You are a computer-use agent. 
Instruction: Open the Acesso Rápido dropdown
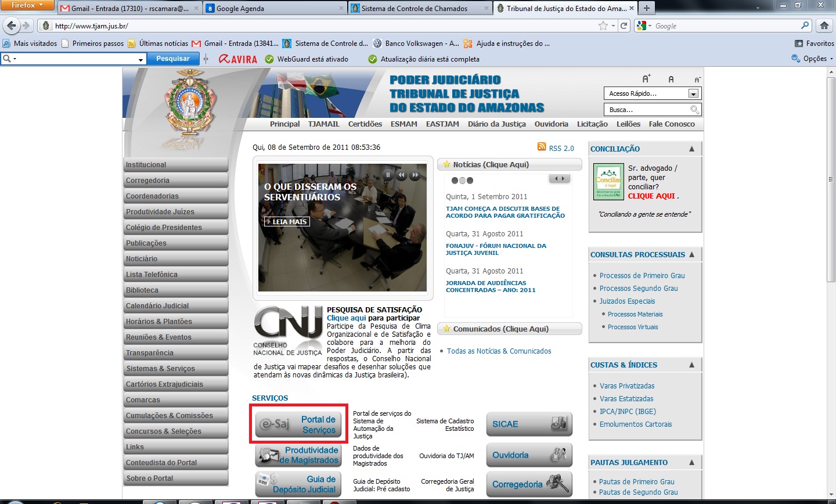tap(693, 93)
